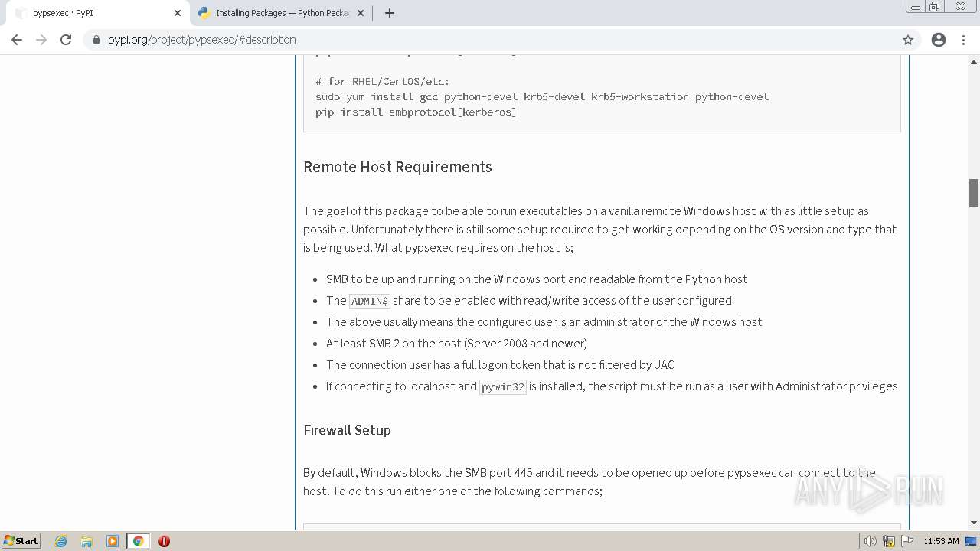Open the Chrome three-dot menu

963,40
